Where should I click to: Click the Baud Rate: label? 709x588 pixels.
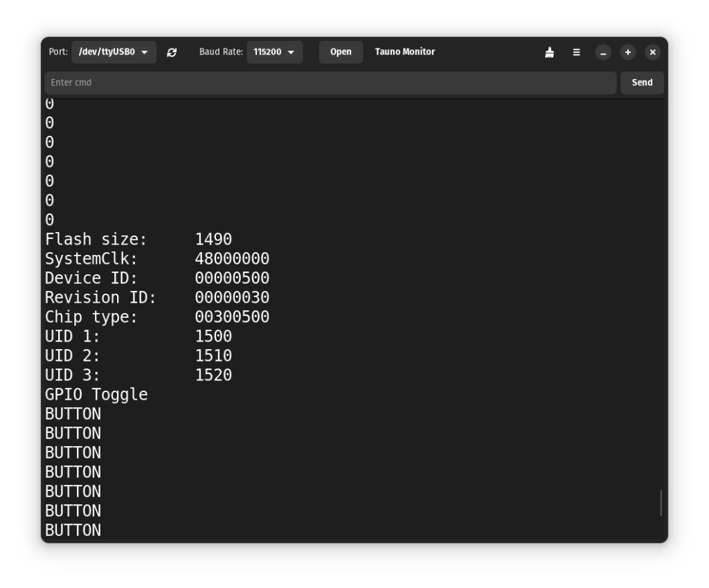pos(221,52)
